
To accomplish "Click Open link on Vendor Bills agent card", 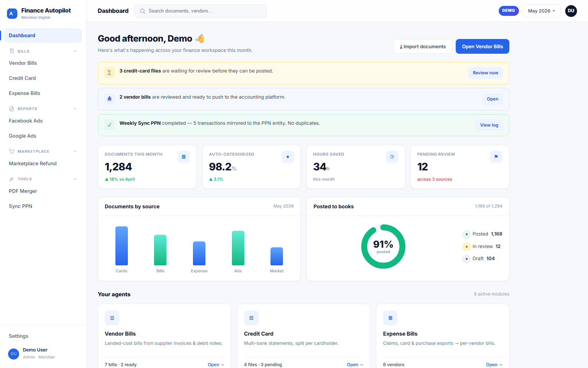I will pyautogui.click(x=216, y=365).
